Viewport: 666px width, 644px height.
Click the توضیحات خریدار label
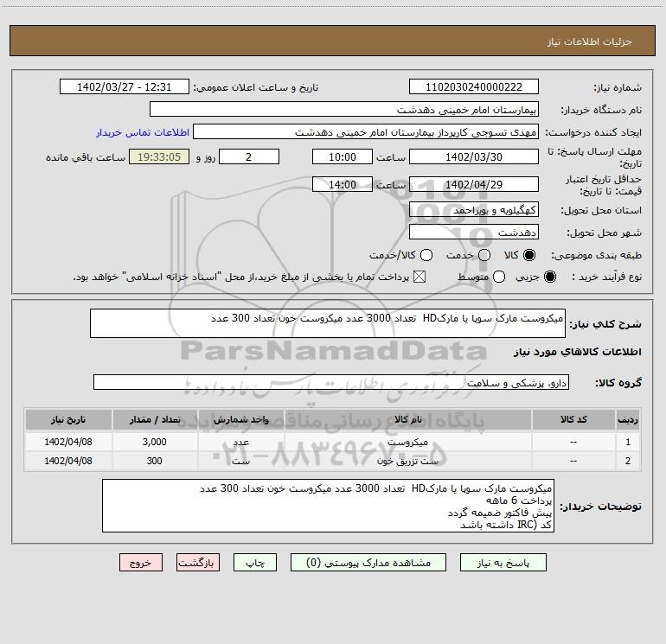coord(600,507)
